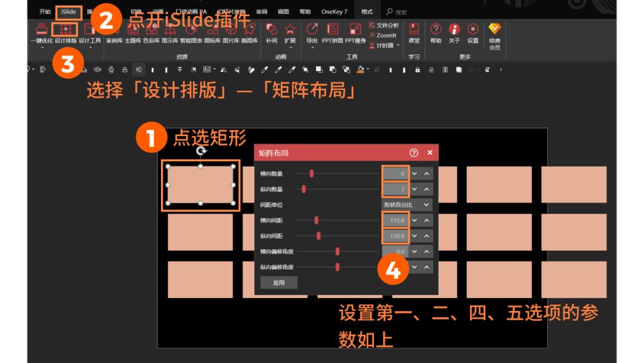This screenshot has width=644, height=363.
Task: Launch the ZoomIt tool
Action: (383, 35)
